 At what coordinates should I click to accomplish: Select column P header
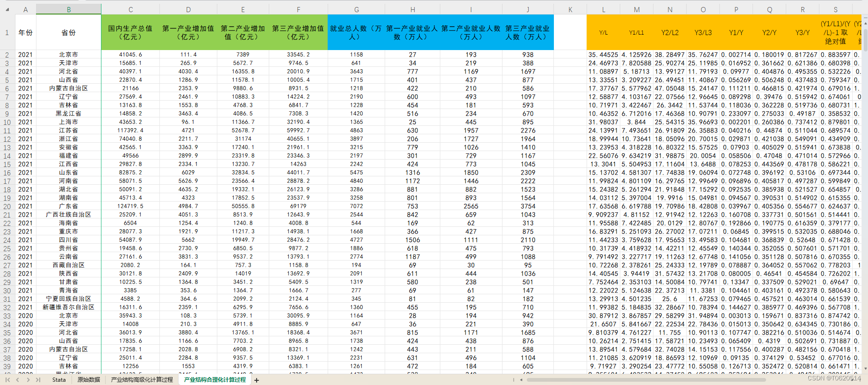[x=736, y=9]
